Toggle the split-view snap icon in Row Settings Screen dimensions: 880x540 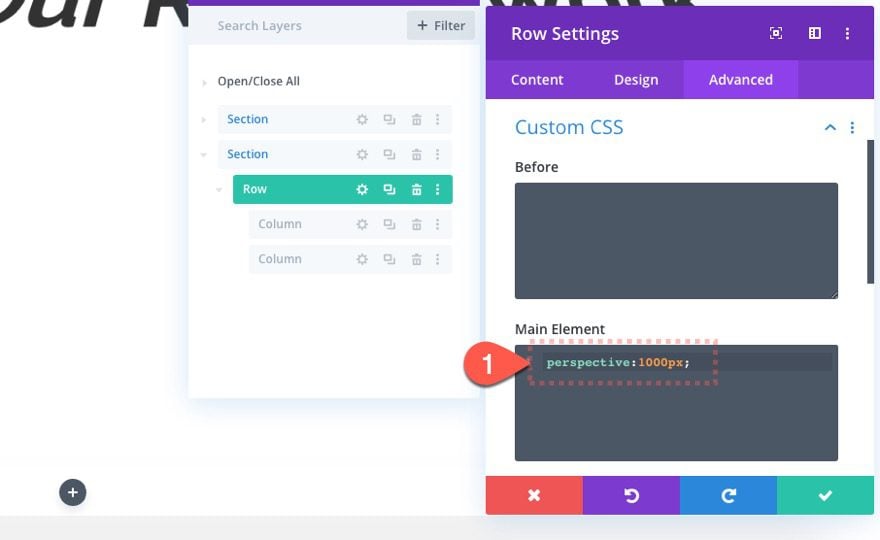pyautogui.click(x=815, y=33)
